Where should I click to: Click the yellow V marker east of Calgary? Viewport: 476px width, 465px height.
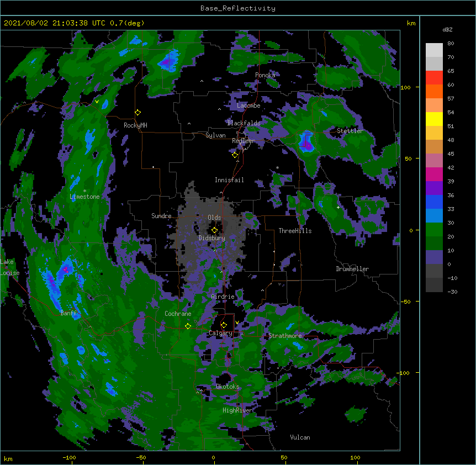[x=237, y=322]
